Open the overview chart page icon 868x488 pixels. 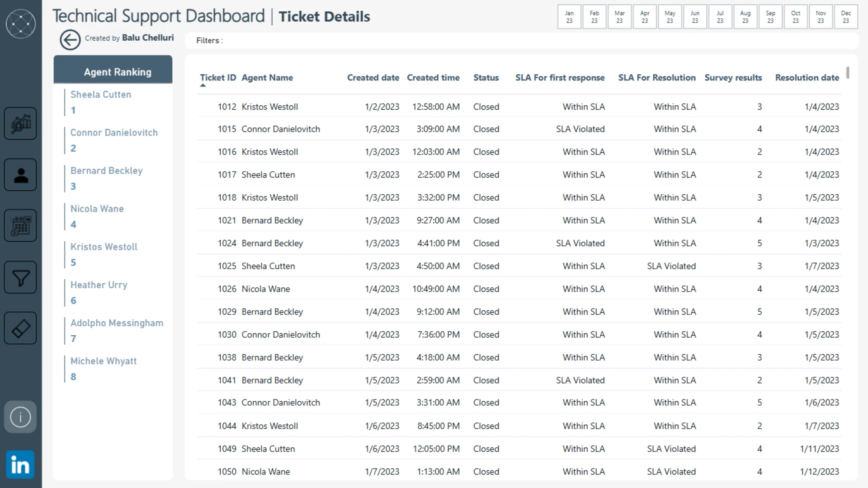pyautogui.click(x=21, y=123)
